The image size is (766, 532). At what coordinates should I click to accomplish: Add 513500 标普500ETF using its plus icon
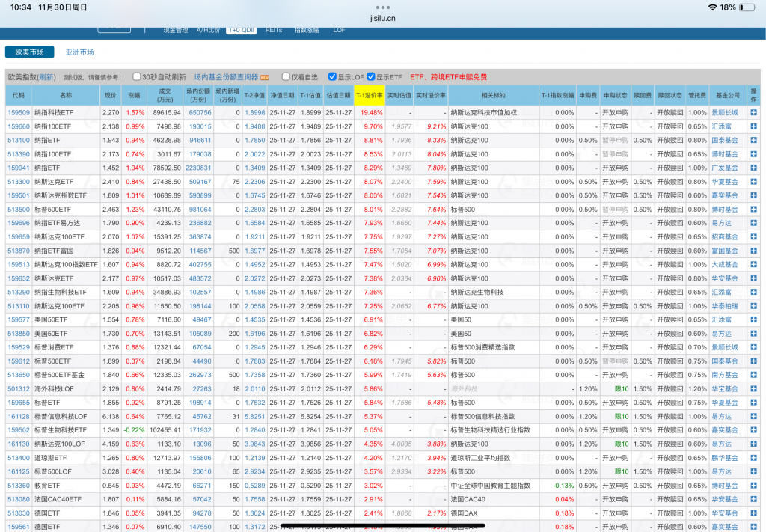[x=753, y=210]
